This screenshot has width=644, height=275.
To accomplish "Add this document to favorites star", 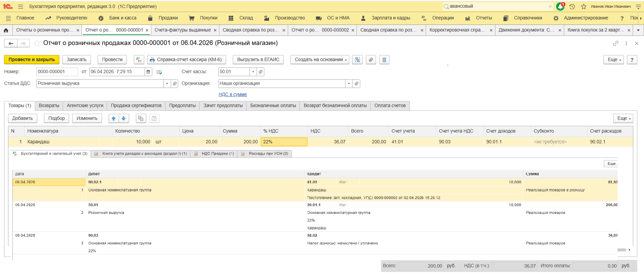I will tap(37, 43).
